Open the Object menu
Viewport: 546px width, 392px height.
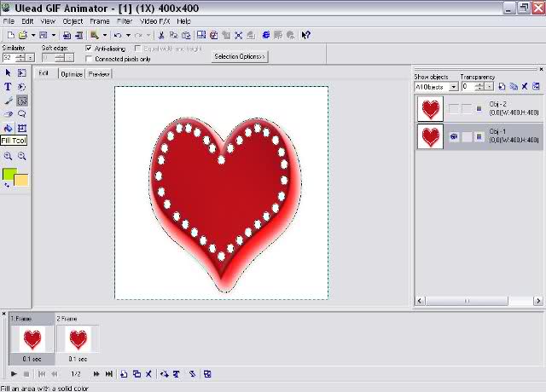coord(73,21)
